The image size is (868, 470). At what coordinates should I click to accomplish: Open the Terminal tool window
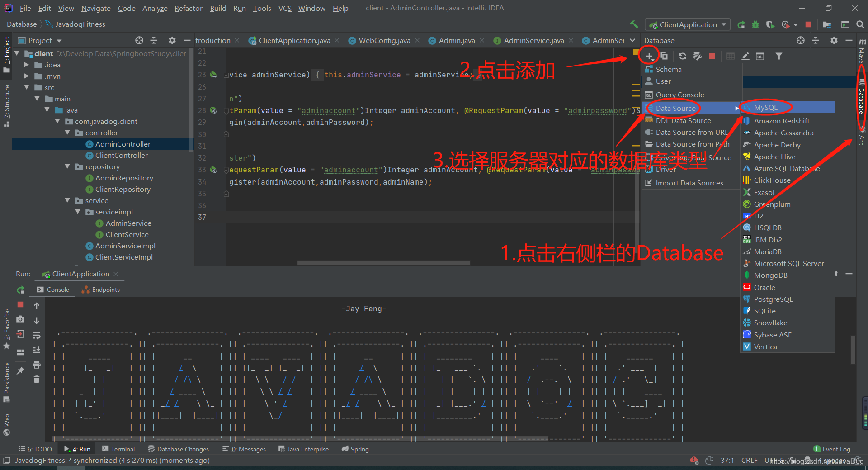click(x=118, y=449)
